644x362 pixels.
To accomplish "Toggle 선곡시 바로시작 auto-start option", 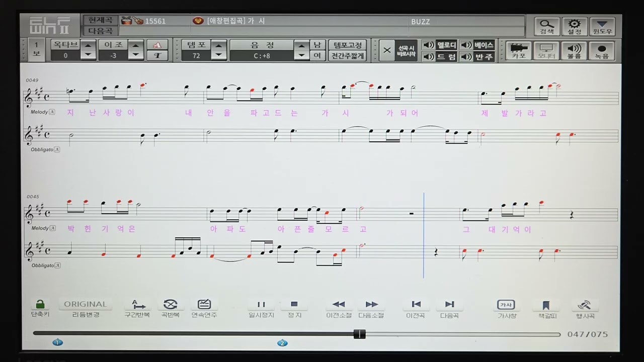I will (406, 50).
